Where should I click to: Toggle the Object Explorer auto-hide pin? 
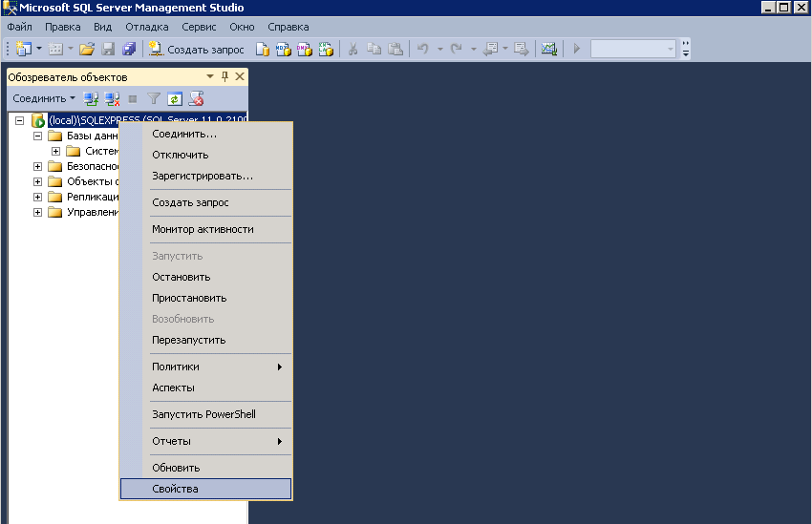[x=224, y=76]
